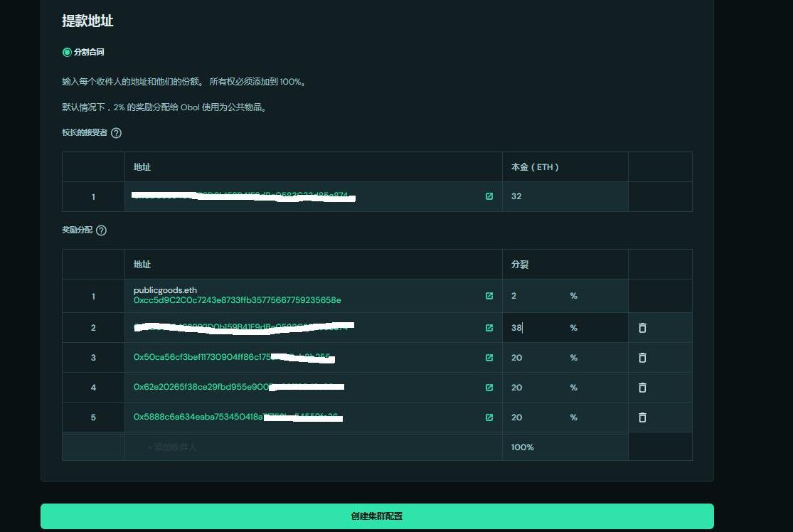
Task: Click the 校长的接受者 label
Action: pyautogui.click(x=85, y=132)
